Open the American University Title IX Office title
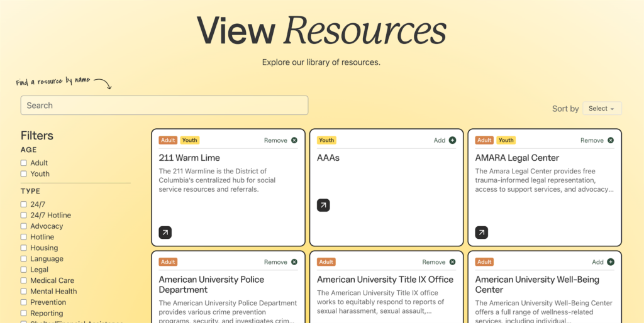 [385, 280]
